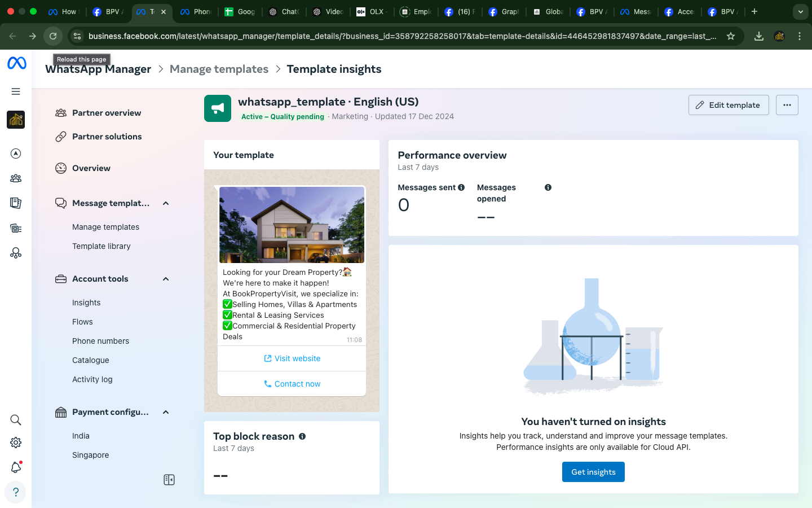
Task: Click the megaphone template icon
Action: [218, 108]
